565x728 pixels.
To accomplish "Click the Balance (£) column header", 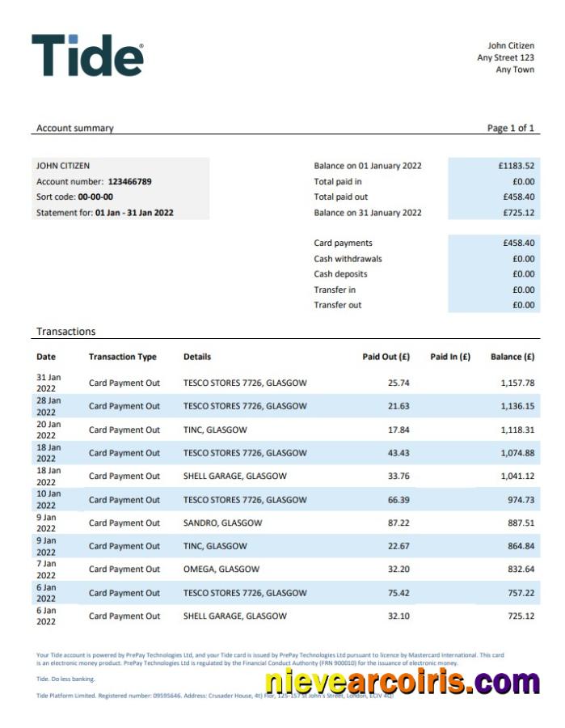I will click(512, 357).
